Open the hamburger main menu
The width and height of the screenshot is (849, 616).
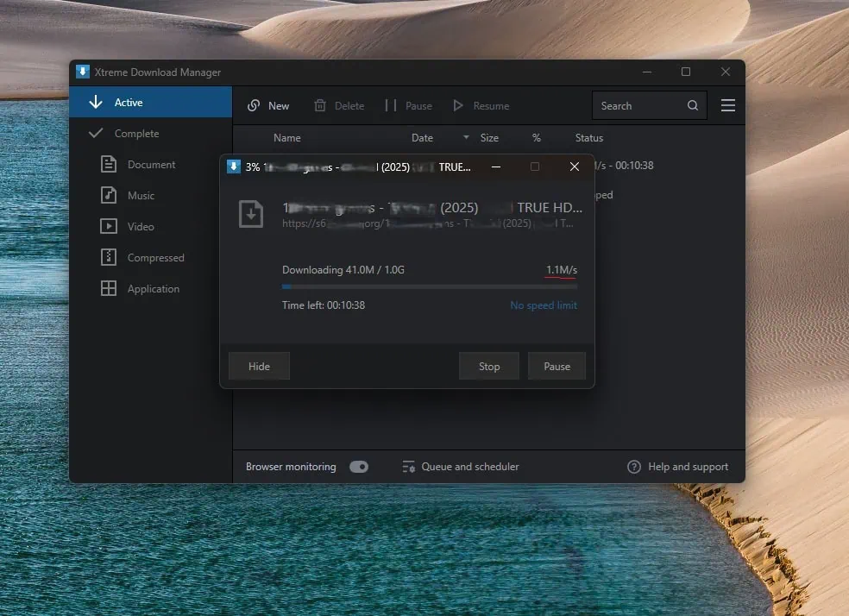[x=727, y=105]
